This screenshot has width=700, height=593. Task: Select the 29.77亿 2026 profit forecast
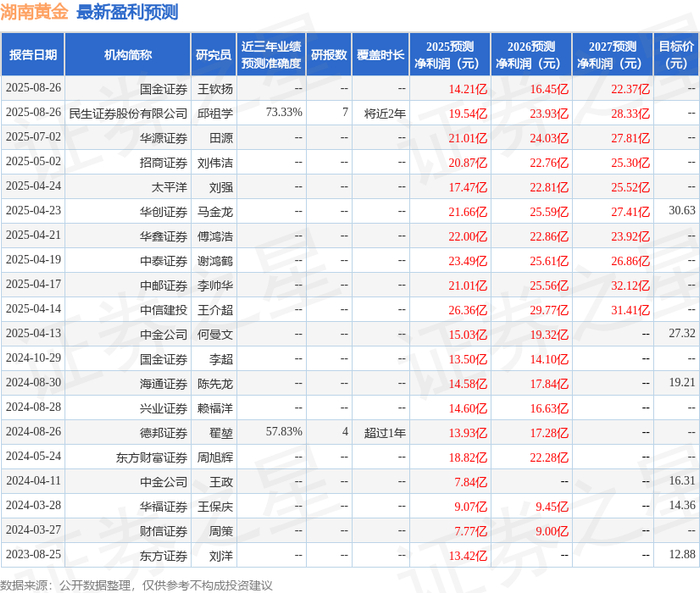tap(549, 310)
